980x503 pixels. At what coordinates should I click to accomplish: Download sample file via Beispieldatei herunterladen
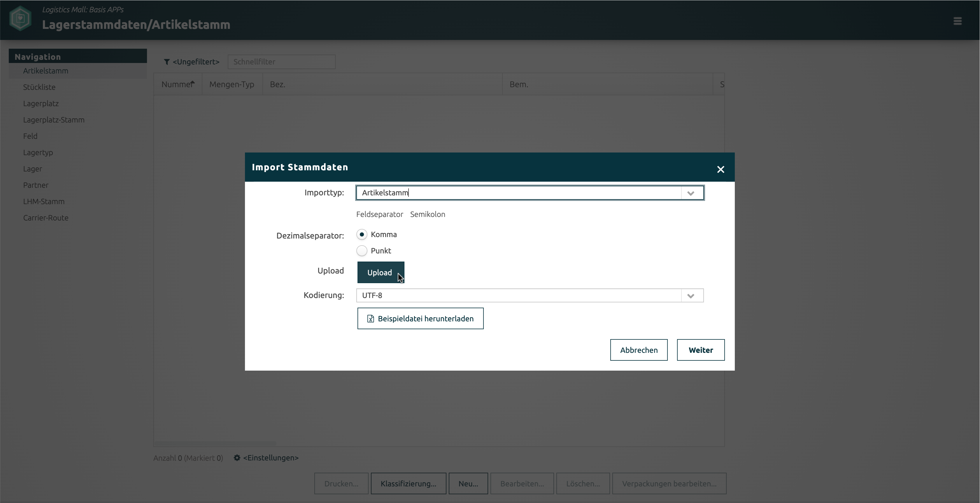[x=420, y=318]
